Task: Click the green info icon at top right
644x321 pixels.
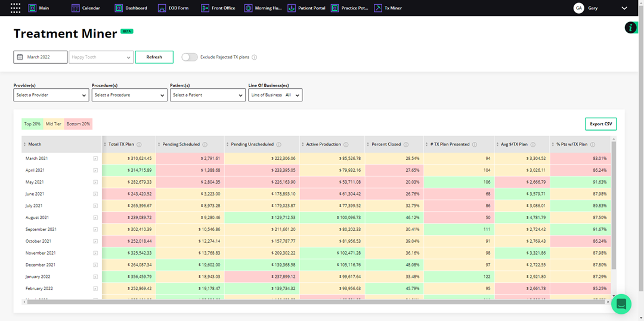Action: point(631,27)
